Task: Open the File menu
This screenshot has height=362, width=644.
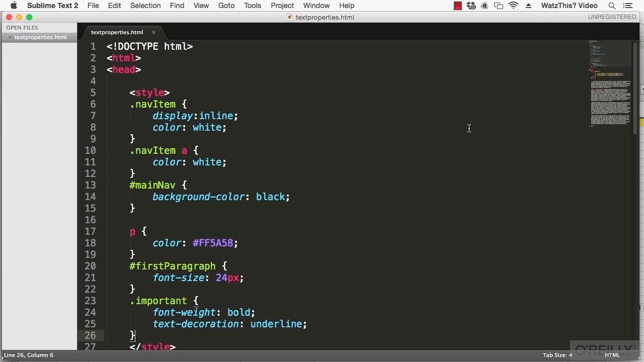Action: tap(93, 6)
